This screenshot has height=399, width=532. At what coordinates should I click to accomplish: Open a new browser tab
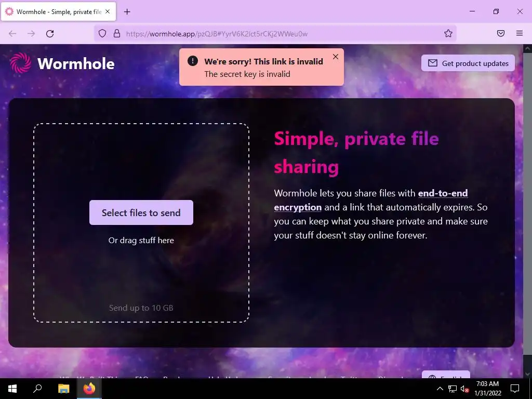[x=127, y=12]
